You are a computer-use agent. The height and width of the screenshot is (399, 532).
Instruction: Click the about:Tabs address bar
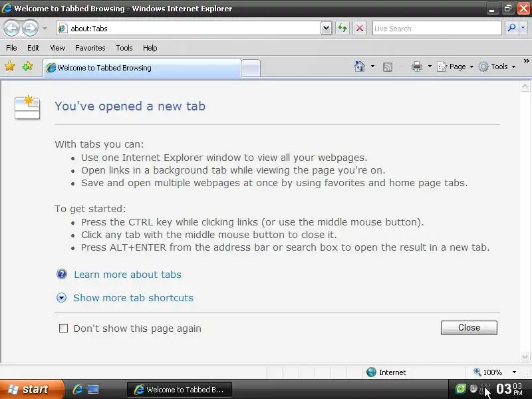(188, 29)
